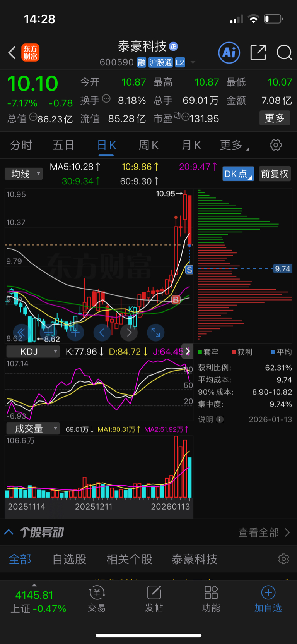Open the 均线 indicator dropdown
The width and height of the screenshot is (297, 644).
(x=24, y=174)
